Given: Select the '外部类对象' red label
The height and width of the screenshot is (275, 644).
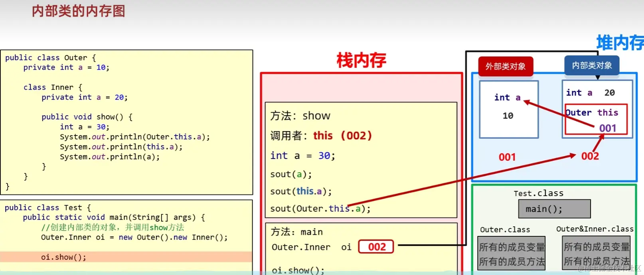Looking at the screenshot, I should click(x=506, y=66).
